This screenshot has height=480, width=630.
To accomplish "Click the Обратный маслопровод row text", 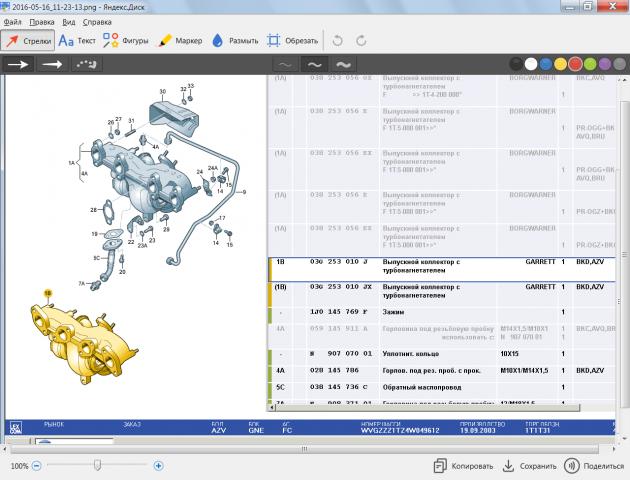I will pyautogui.click(x=422, y=387).
